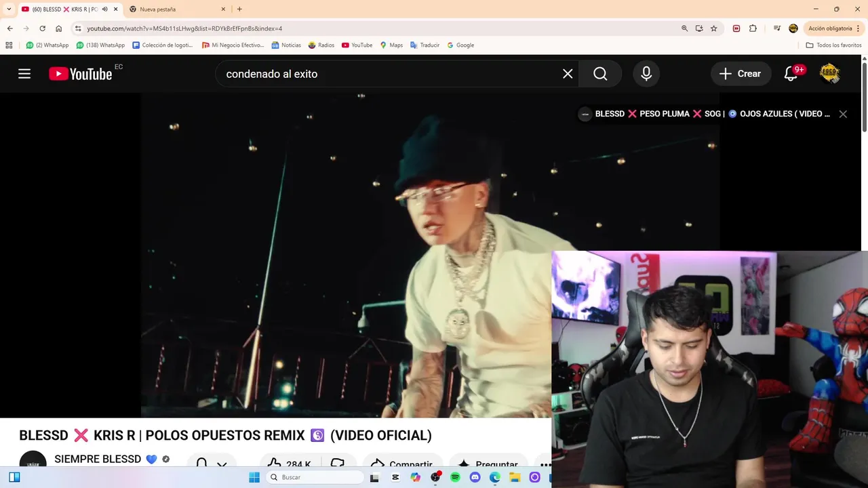The image size is (868, 488).
Task: Open widgets panel on taskbar
Action: pyautogui.click(x=14, y=477)
